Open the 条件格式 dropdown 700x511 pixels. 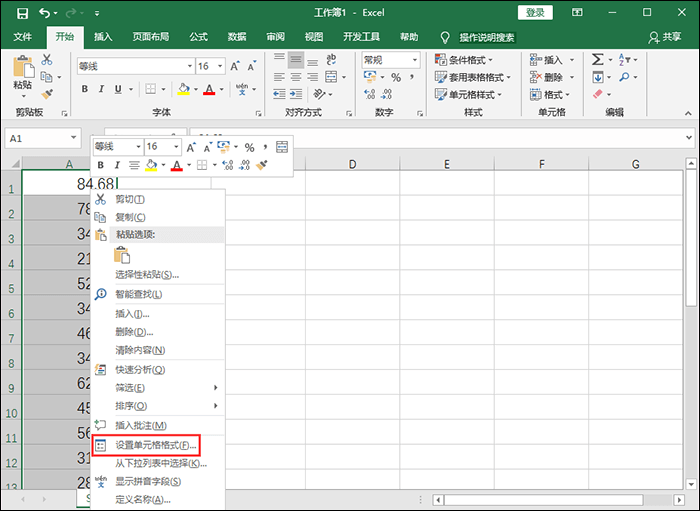pos(463,60)
